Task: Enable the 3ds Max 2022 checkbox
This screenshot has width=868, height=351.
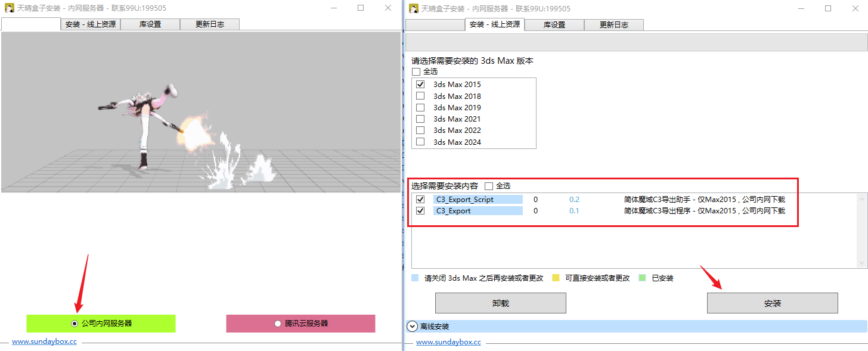Action: (x=420, y=131)
